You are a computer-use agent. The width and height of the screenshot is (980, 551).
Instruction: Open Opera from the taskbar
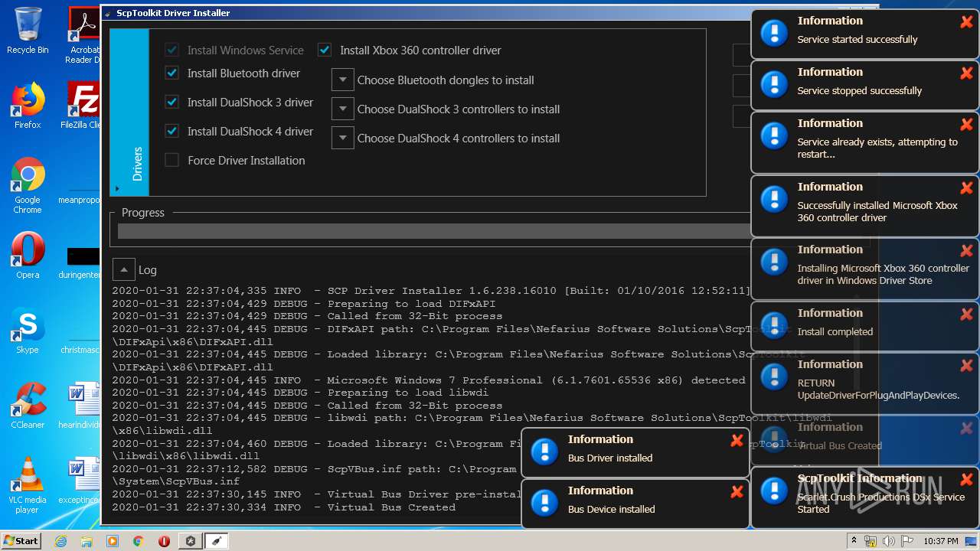[164, 541]
